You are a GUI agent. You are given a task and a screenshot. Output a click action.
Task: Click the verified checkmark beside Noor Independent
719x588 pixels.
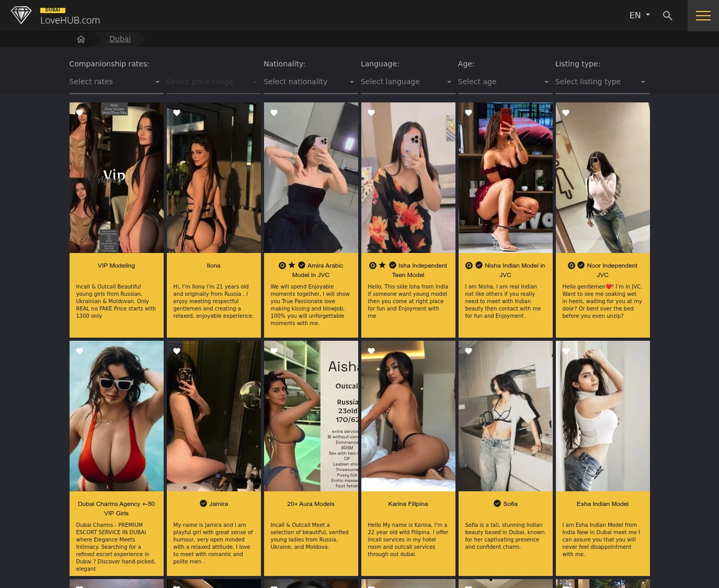[x=581, y=265]
